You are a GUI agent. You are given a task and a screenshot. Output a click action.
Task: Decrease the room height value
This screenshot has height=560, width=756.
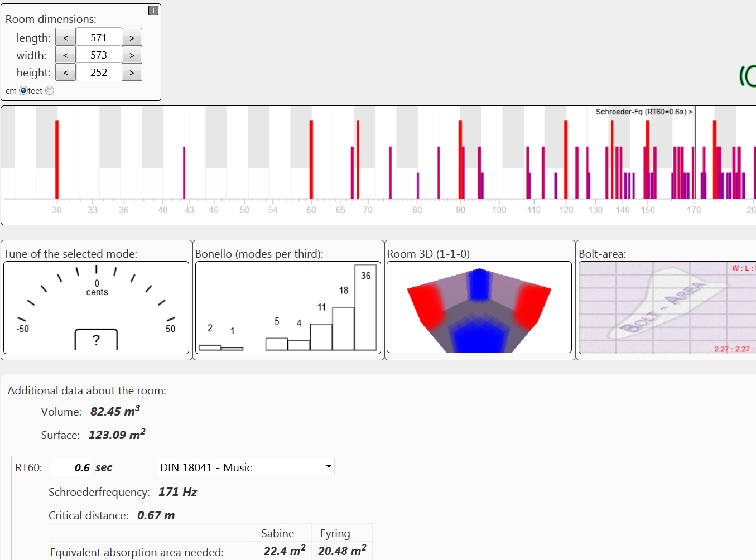(65, 73)
